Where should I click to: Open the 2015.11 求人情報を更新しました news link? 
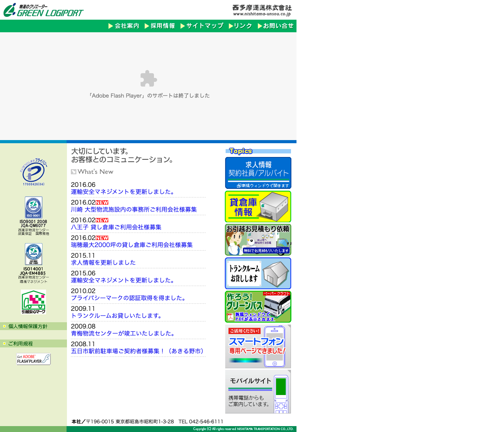pyautogui.click(x=103, y=262)
